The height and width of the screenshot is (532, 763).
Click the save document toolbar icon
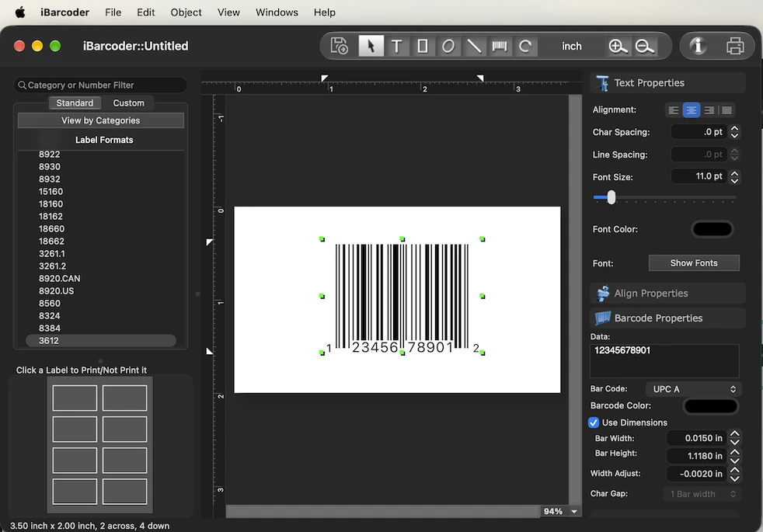coord(340,46)
